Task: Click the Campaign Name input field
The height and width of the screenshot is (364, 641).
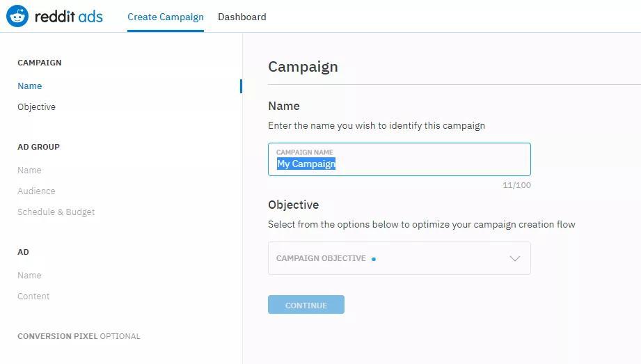Action: (399, 159)
